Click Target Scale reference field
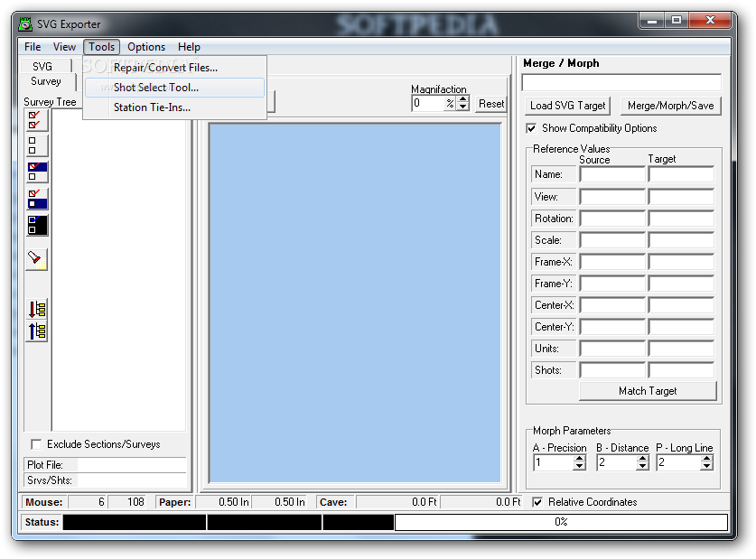The height and width of the screenshot is (559, 756). pyautogui.click(x=681, y=240)
